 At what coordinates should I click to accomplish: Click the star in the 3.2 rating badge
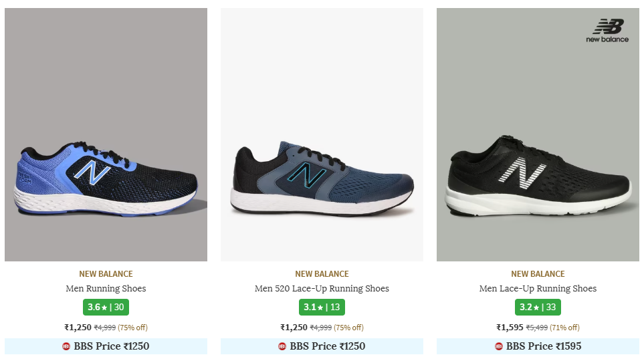click(x=536, y=308)
